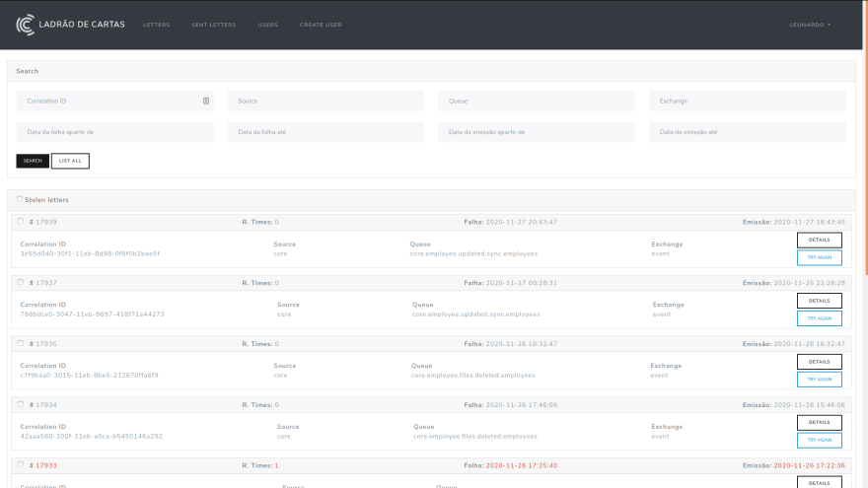This screenshot has height=488, width=868.
Task: Select the Data da emissão até field
Action: [748, 132]
